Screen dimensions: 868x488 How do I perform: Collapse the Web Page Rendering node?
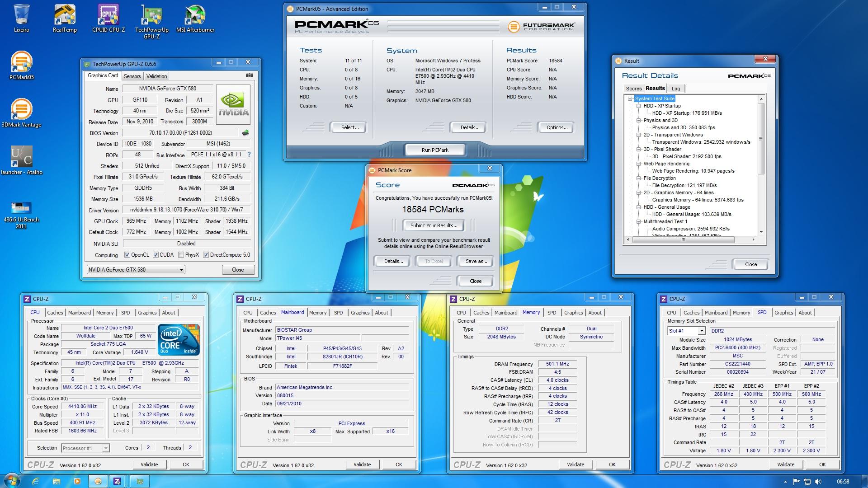pos(638,164)
